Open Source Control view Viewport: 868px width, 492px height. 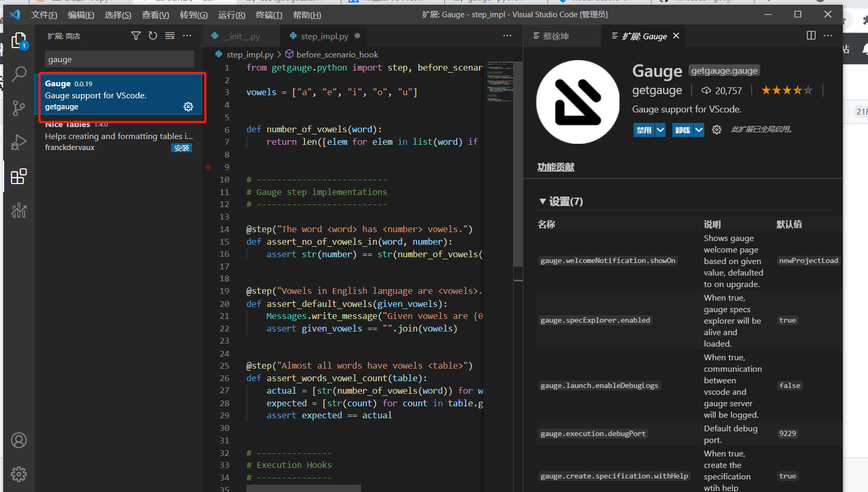19,108
